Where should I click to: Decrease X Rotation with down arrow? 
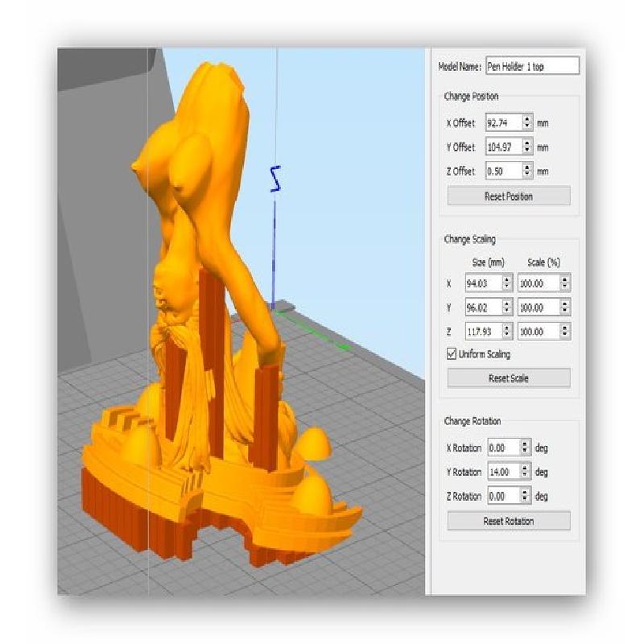[x=526, y=452]
